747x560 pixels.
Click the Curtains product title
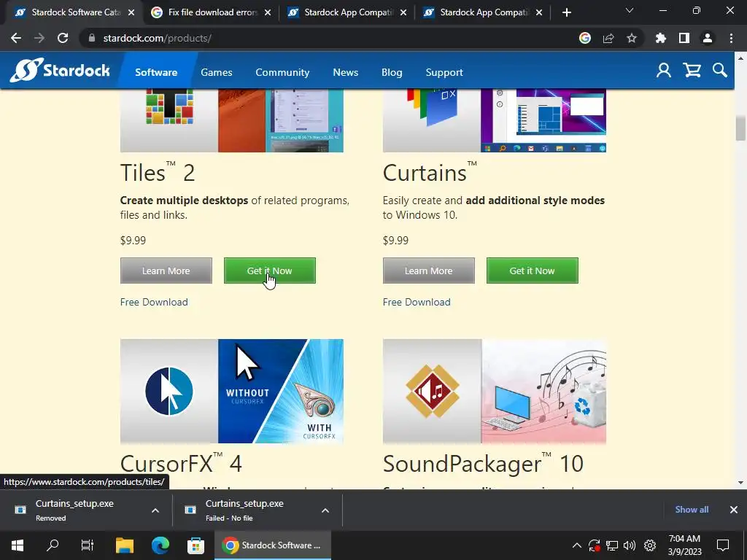click(430, 172)
